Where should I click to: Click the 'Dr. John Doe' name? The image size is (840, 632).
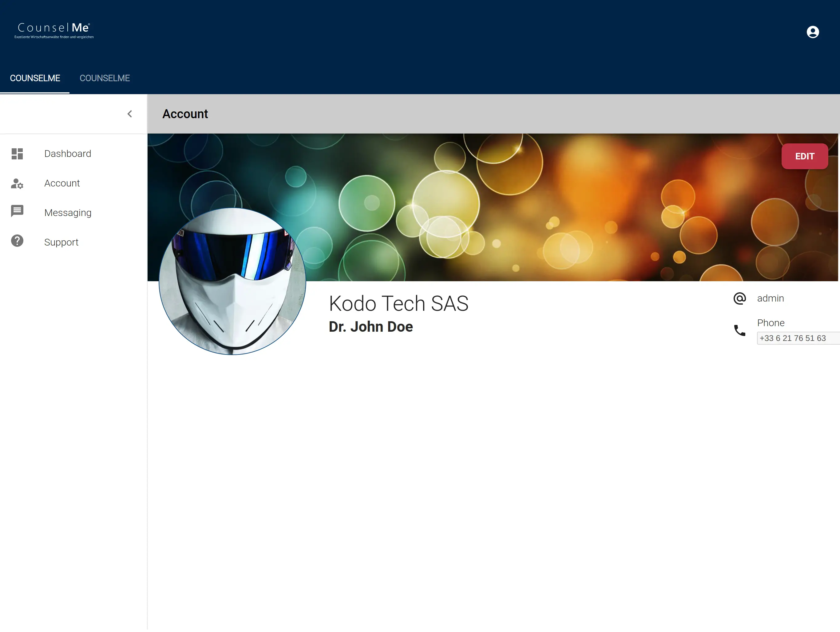click(371, 327)
